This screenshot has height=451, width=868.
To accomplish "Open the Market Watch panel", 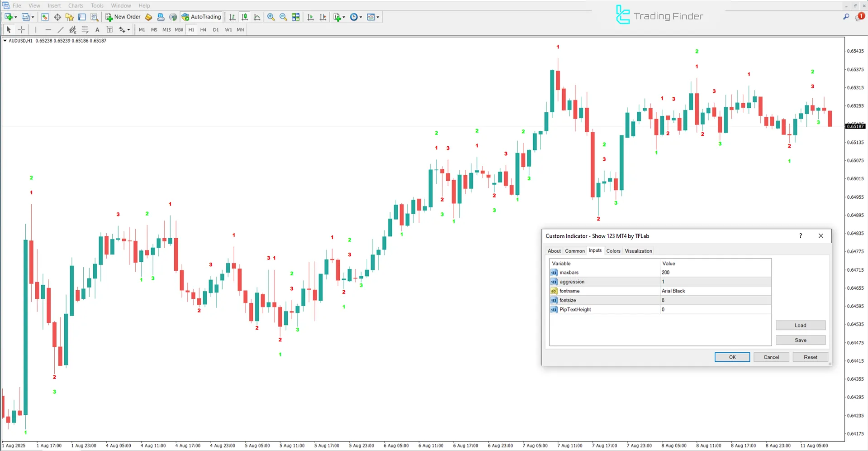I will (x=45, y=17).
